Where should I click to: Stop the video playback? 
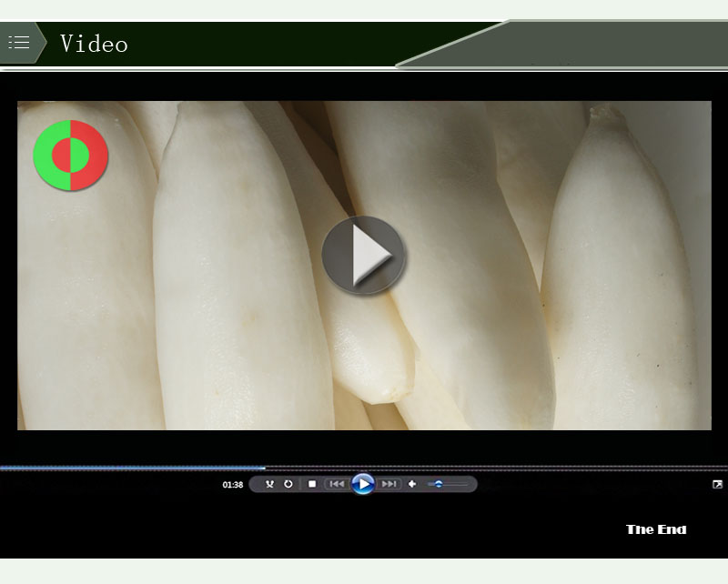[312, 484]
